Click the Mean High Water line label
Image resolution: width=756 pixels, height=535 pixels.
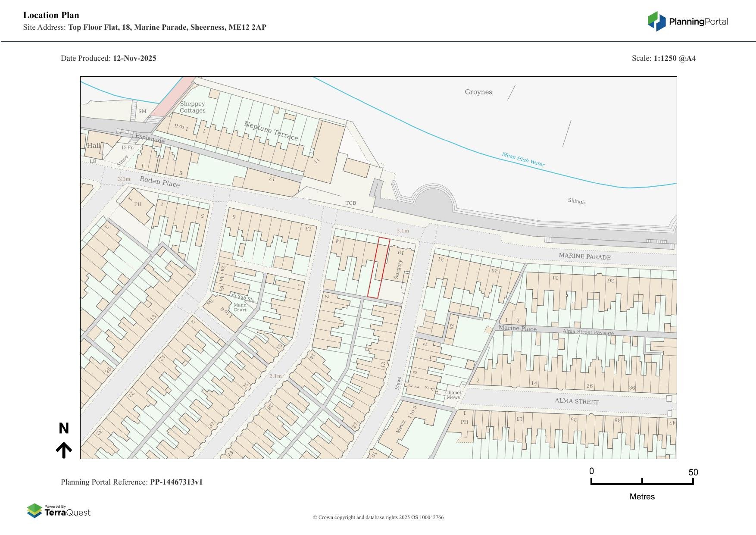(523, 160)
